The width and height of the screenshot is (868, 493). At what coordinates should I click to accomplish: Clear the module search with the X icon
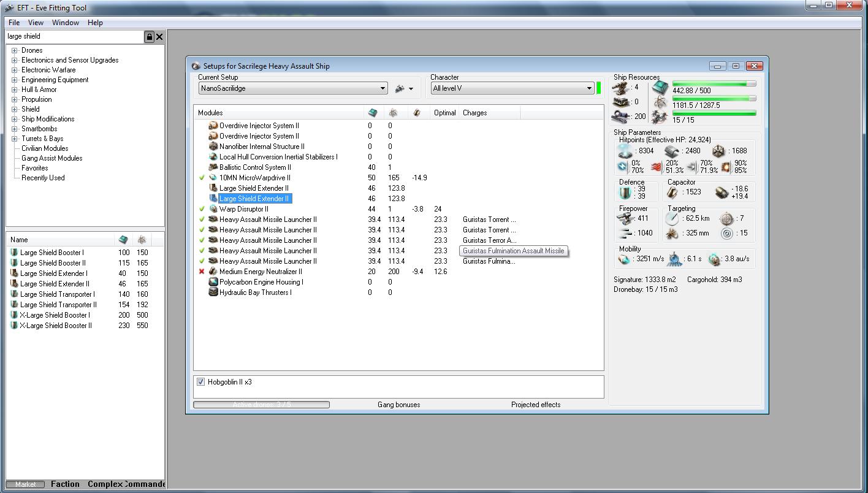coord(159,37)
